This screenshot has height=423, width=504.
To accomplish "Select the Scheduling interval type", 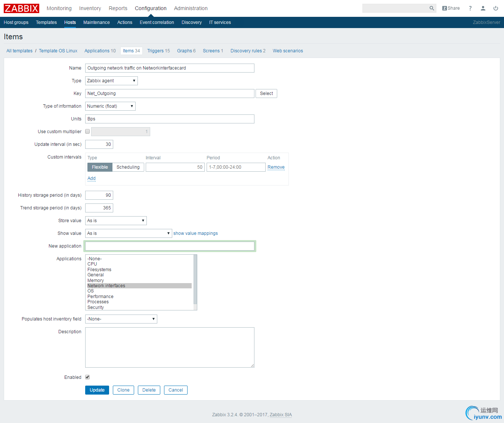I will [128, 167].
